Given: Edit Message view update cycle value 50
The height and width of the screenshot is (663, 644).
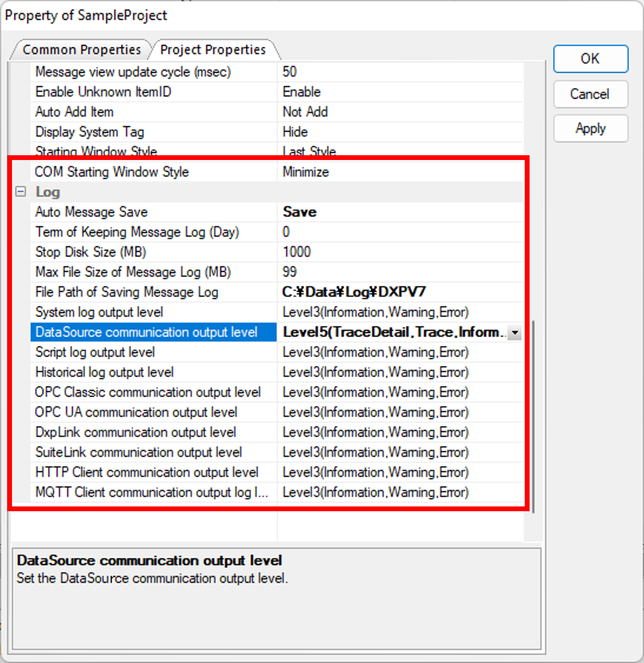Looking at the screenshot, I should (x=399, y=72).
